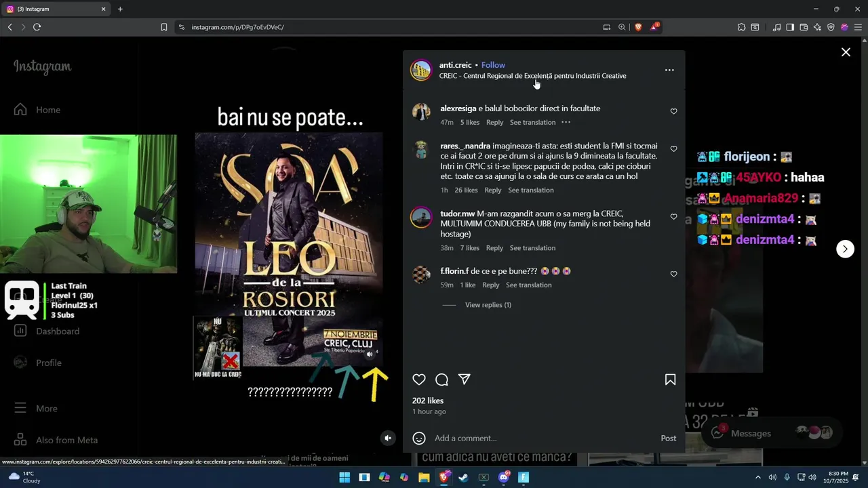Share the post with the paper plane icon
Image resolution: width=868 pixels, height=488 pixels.
tap(465, 380)
